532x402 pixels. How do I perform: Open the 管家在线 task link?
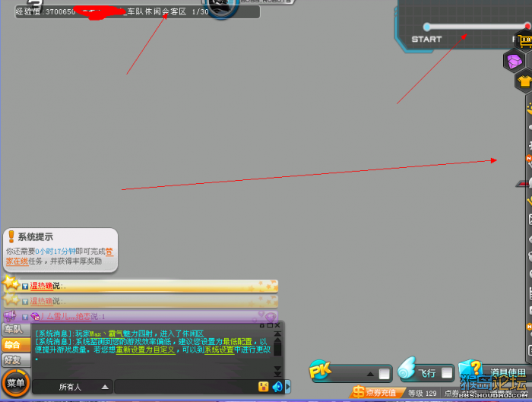click(60, 256)
